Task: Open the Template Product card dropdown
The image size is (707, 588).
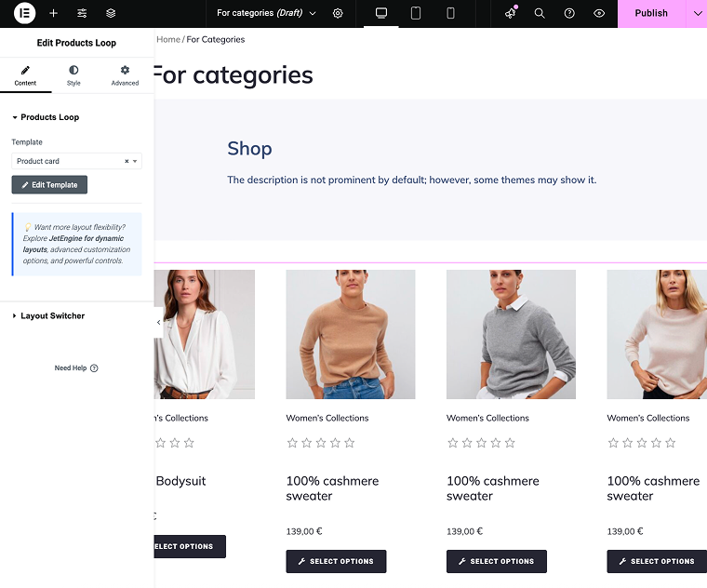Action: [x=76, y=161]
